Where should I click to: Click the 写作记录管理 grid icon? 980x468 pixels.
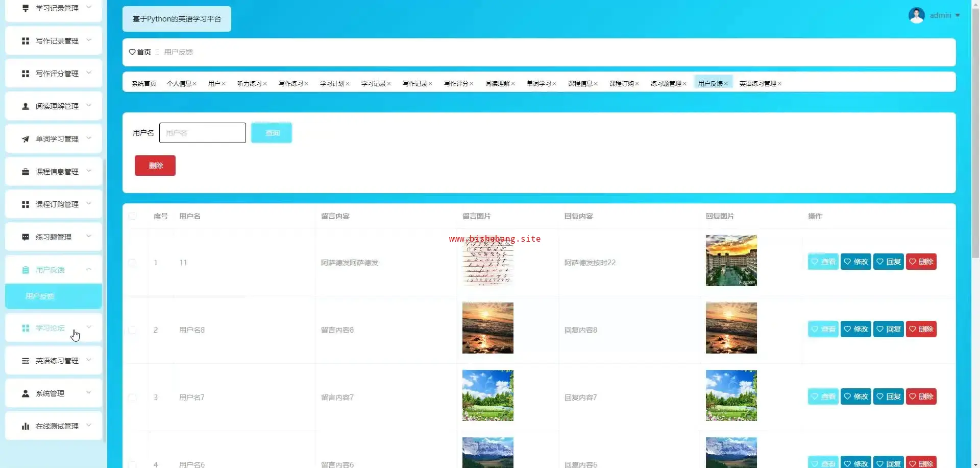click(x=26, y=41)
